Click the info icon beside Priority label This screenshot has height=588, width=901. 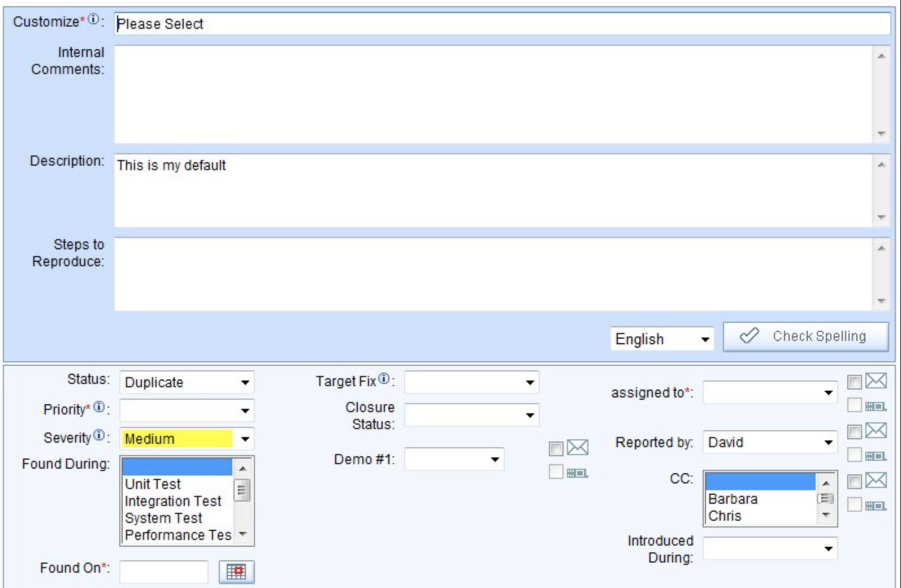(99, 407)
